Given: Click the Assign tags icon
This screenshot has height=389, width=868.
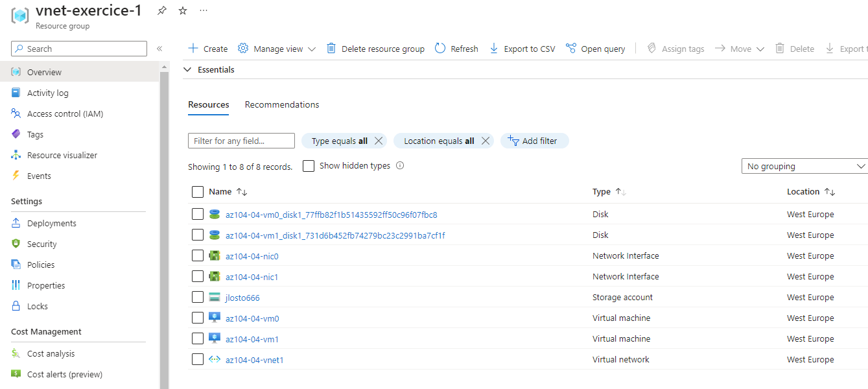Looking at the screenshot, I should point(651,49).
